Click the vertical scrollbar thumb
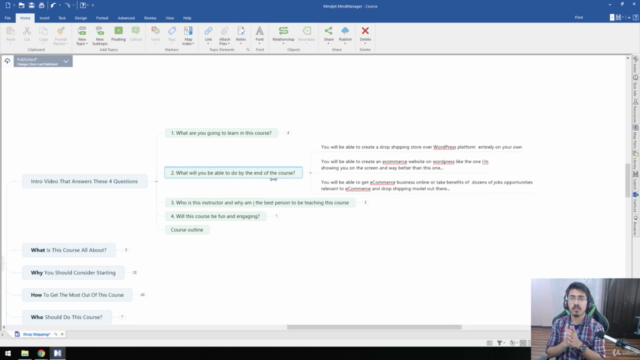The height and width of the screenshot is (360, 640). 627,180
